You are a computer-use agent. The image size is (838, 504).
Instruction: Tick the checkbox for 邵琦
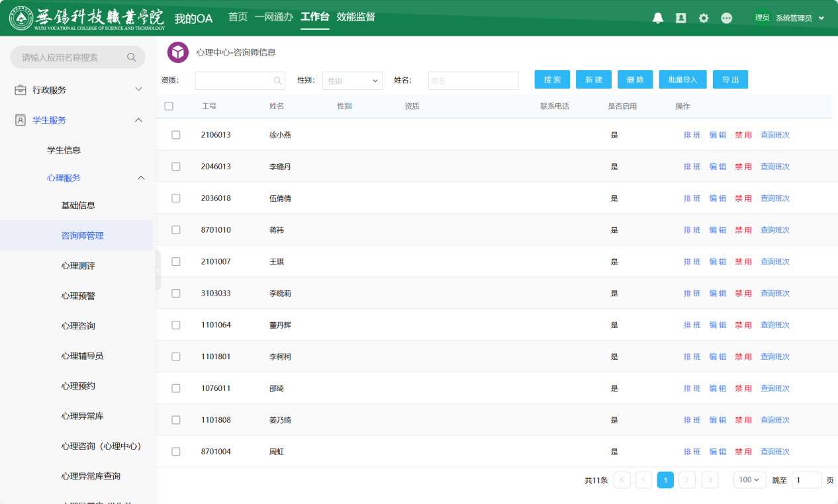176,388
